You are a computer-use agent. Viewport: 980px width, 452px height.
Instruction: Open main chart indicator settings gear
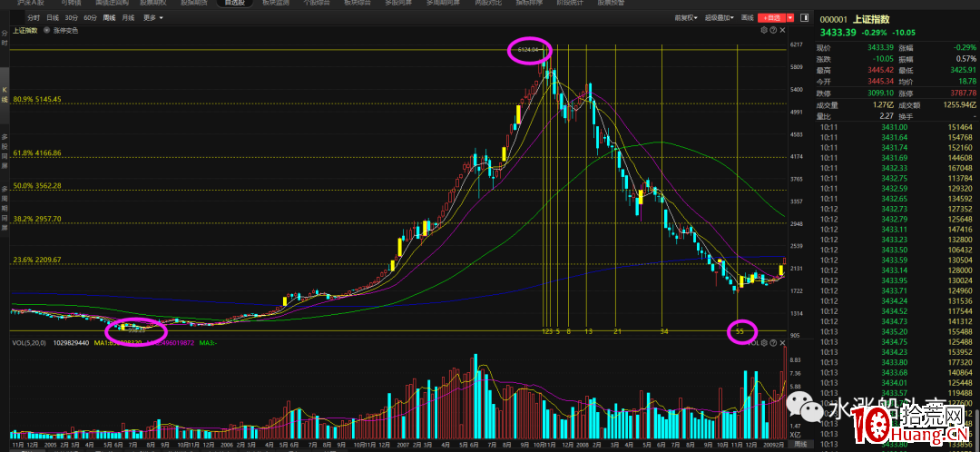(x=764, y=30)
